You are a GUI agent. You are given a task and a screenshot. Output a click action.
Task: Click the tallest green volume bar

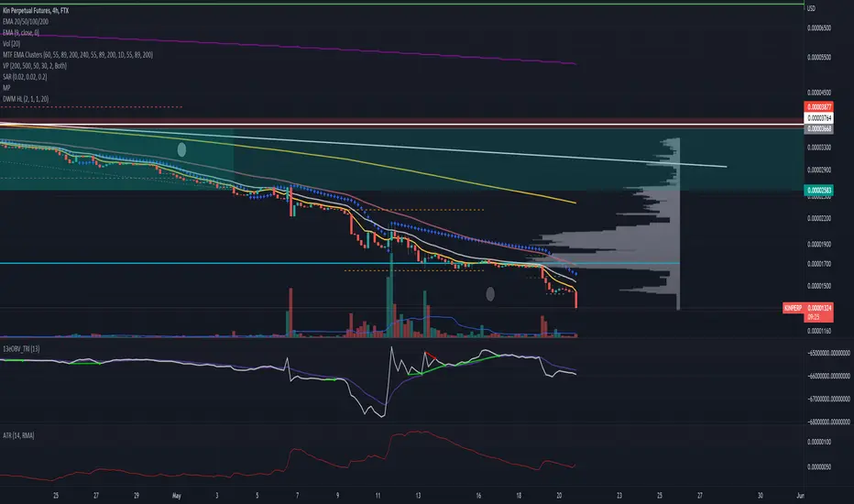click(390, 294)
